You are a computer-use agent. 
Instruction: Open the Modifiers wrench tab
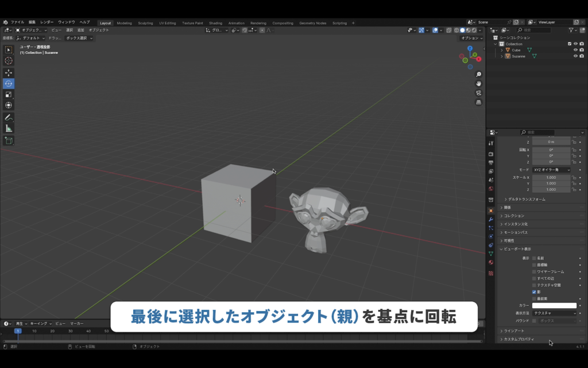(491, 219)
